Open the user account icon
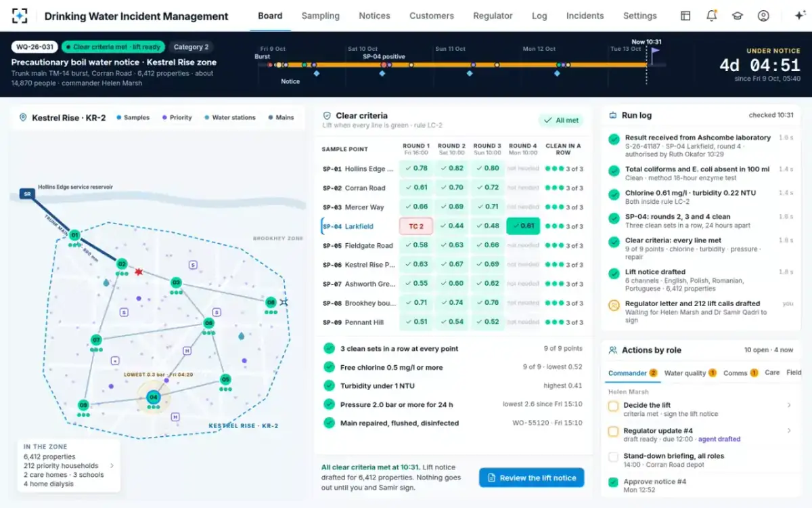 coord(763,16)
